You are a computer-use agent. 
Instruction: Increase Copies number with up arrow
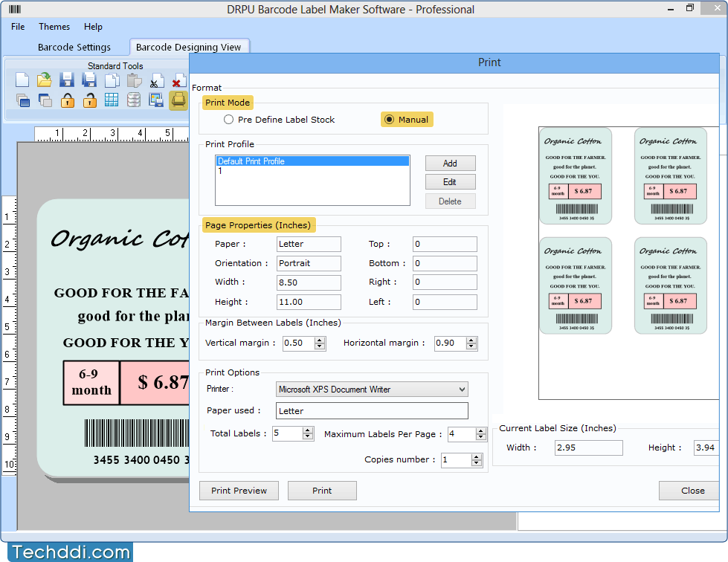pos(476,456)
